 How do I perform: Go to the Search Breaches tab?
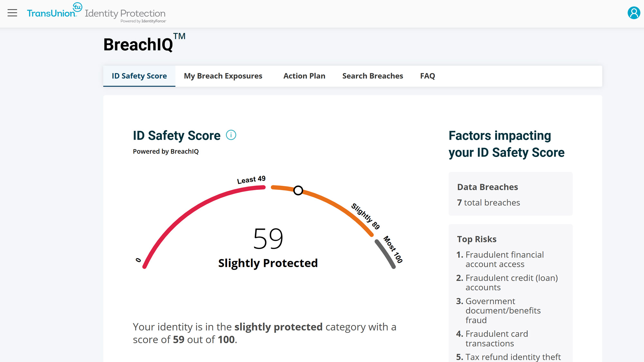click(x=373, y=76)
